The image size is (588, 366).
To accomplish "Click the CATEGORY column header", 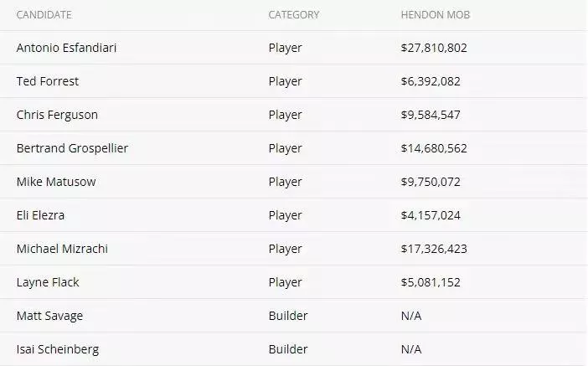I will (294, 14).
